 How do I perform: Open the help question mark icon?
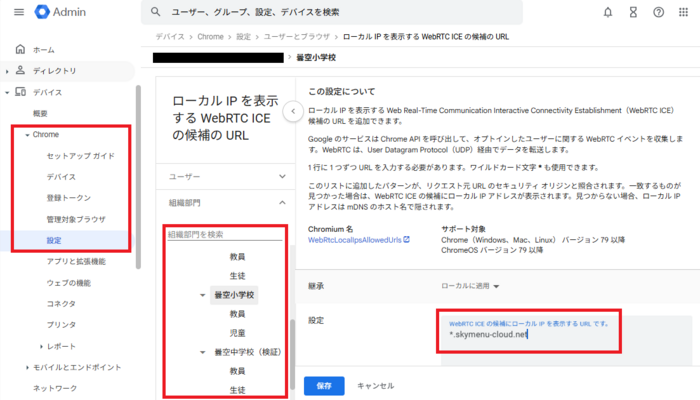pos(658,12)
